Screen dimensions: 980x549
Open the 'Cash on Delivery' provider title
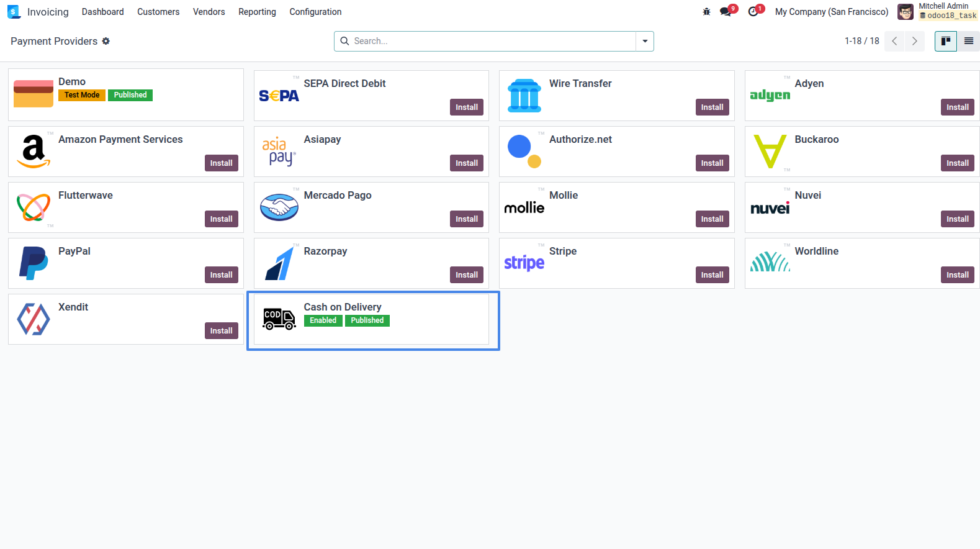tap(343, 307)
